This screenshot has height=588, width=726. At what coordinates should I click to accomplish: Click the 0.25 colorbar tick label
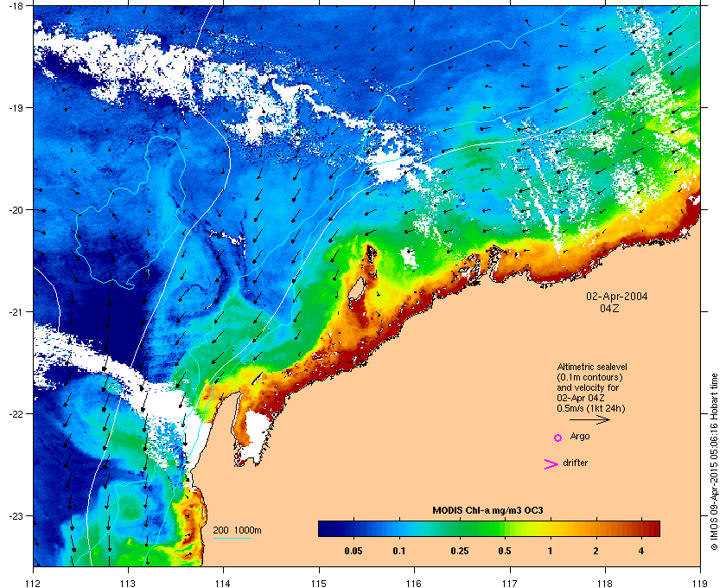pyautogui.click(x=459, y=551)
